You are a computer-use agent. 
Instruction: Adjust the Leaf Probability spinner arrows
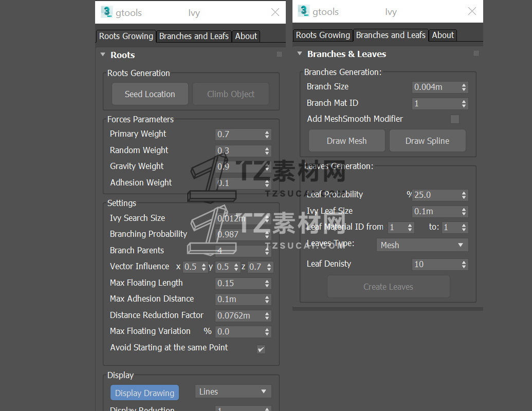pyautogui.click(x=464, y=195)
